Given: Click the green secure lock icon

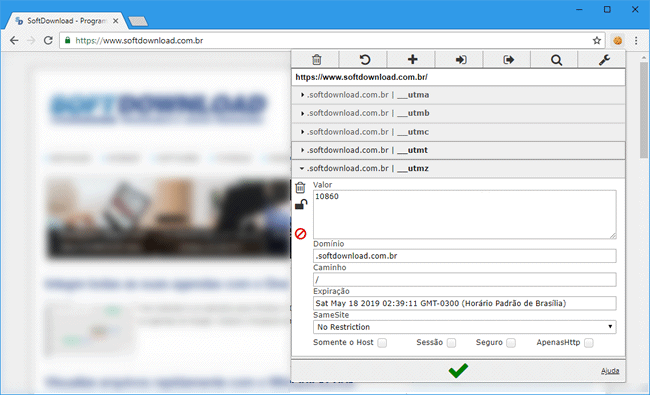Looking at the screenshot, I should (68, 40).
